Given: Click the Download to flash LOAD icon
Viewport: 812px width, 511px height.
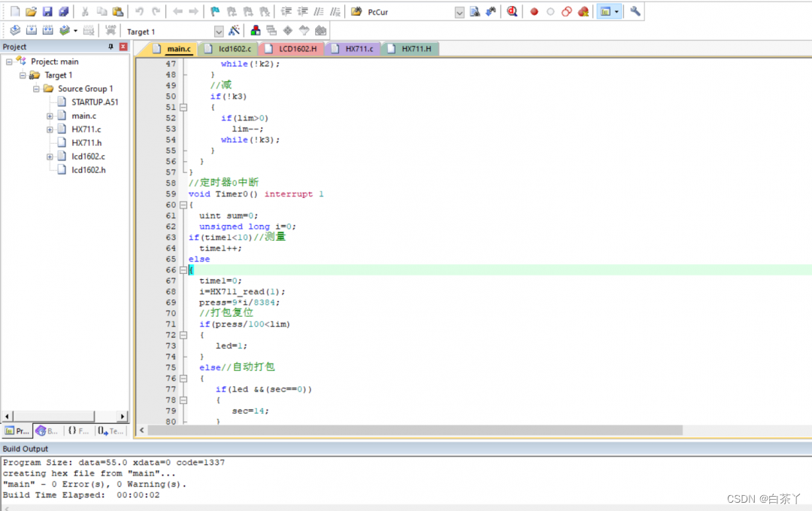Looking at the screenshot, I should click(111, 31).
